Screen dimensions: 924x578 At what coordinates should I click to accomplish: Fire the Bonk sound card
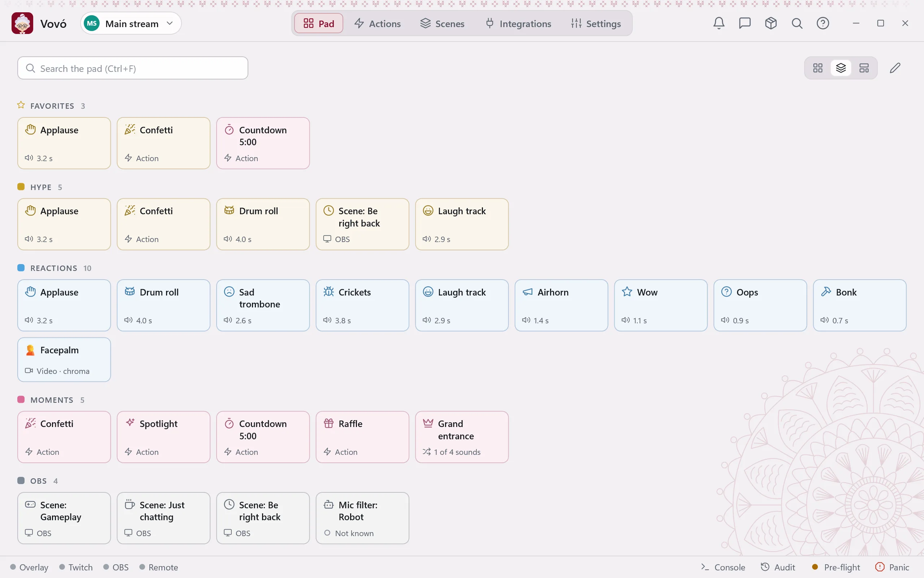[859, 305]
